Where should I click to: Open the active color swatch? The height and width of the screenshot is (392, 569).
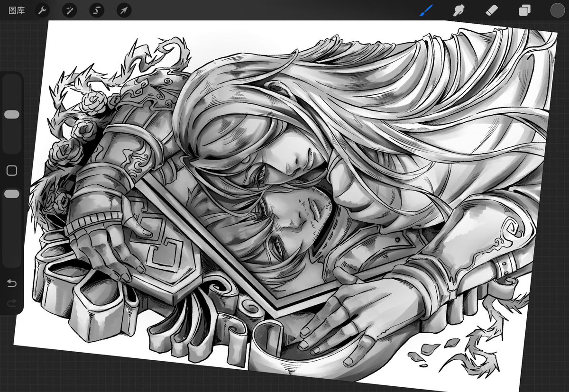click(x=557, y=10)
